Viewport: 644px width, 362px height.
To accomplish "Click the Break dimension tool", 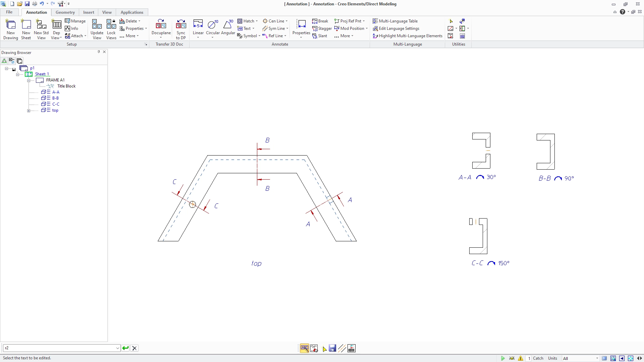I will [x=320, y=21].
